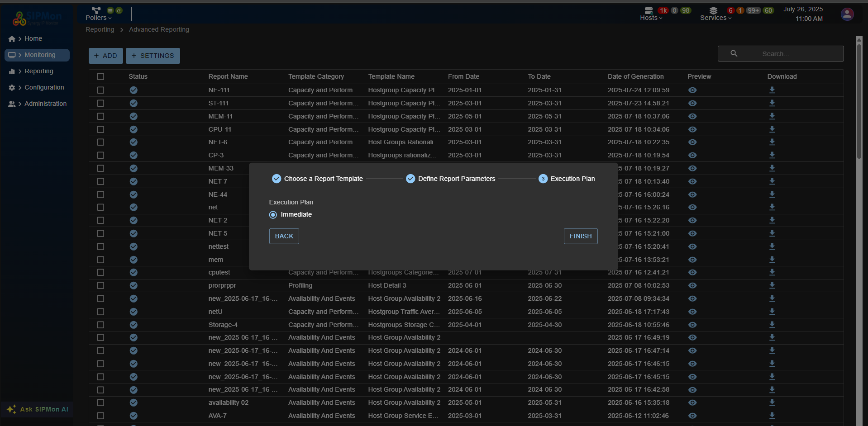Check the select-all checkbox in the table header
The width and height of the screenshot is (868, 426).
(x=100, y=76)
